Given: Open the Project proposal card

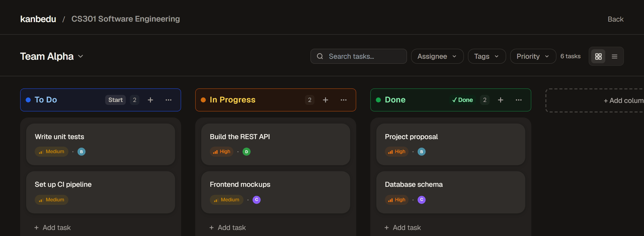Looking at the screenshot, I should click(451, 144).
